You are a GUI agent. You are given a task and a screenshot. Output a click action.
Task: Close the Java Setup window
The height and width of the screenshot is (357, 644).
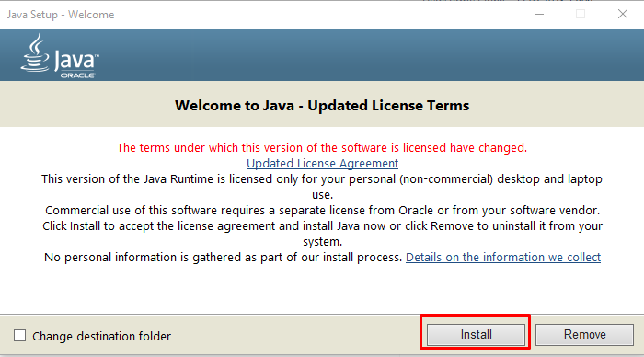click(623, 15)
